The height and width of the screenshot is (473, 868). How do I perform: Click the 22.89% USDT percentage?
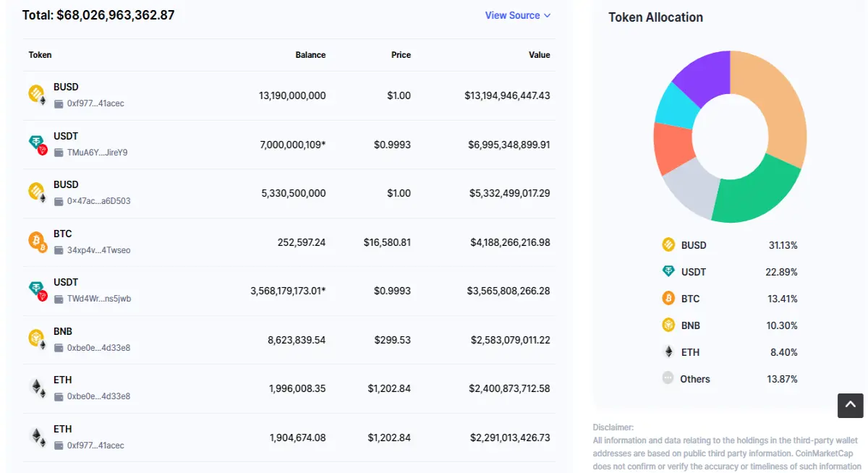[x=782, y=272]
